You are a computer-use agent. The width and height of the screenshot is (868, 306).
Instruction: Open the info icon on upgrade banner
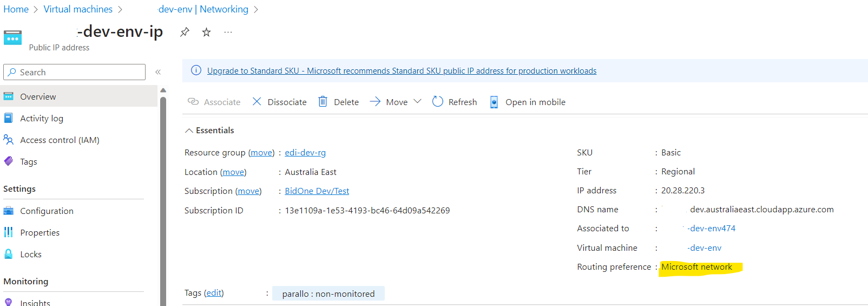coord(196,70)
